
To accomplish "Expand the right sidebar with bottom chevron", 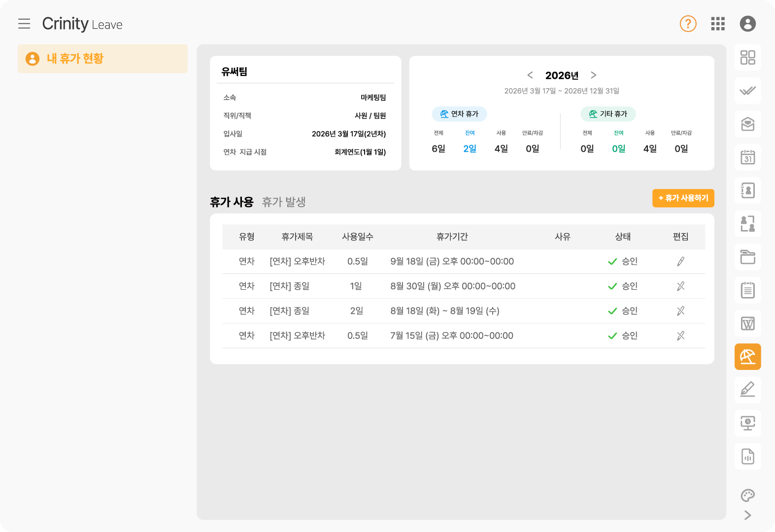I will click(x=747, y=515).
